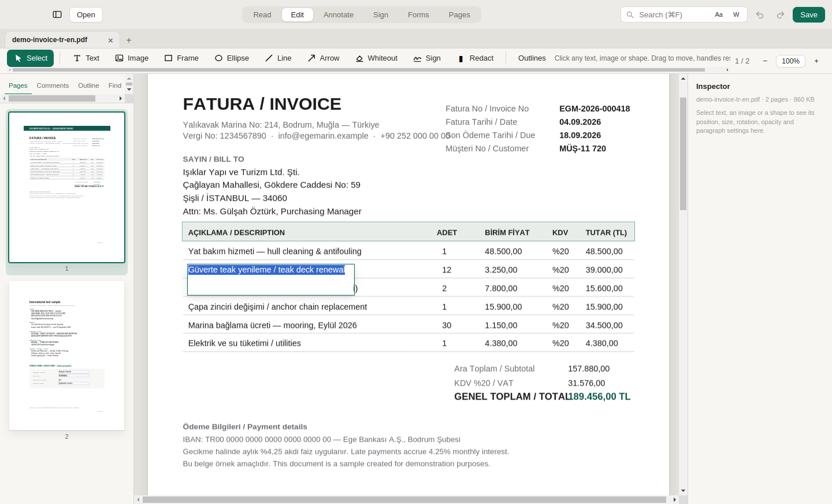
Task: Activate the Select tool
Action: pos(31,58)
